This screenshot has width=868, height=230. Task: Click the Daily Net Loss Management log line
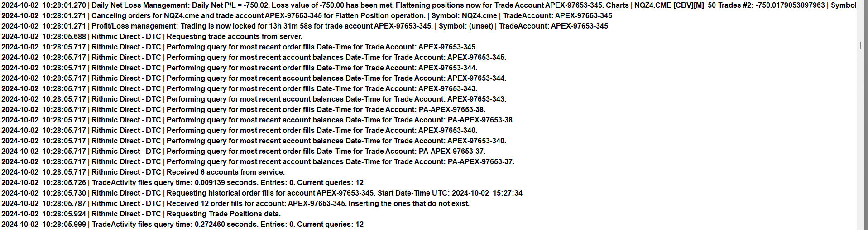pos(317,5)
